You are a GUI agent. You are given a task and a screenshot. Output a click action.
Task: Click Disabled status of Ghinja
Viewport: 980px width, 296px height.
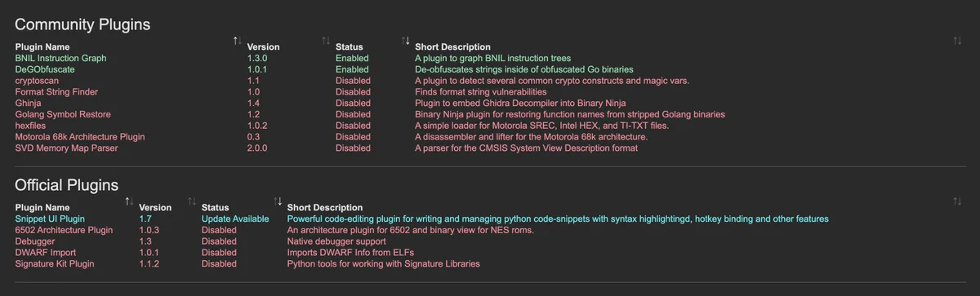click(353, 104)
